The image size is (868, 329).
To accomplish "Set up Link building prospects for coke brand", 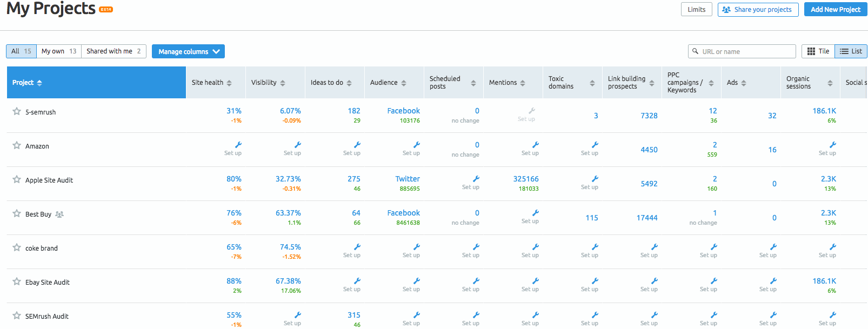I will pos(650,251).
